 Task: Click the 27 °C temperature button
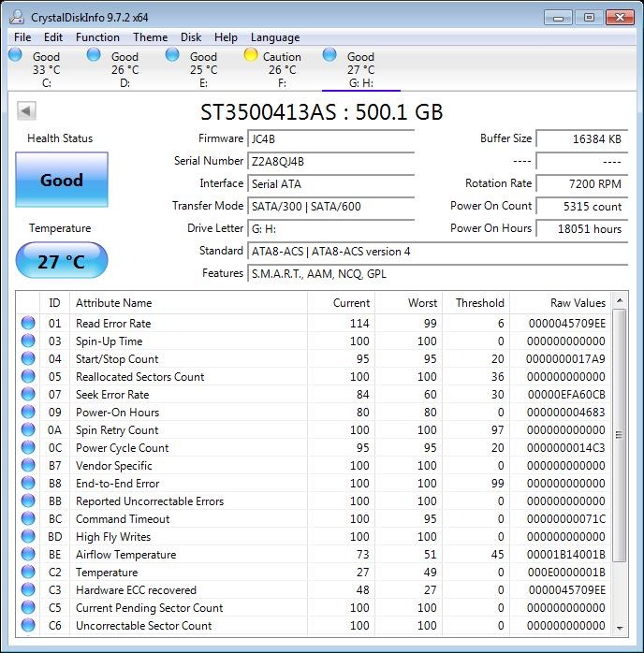(62, 261)
